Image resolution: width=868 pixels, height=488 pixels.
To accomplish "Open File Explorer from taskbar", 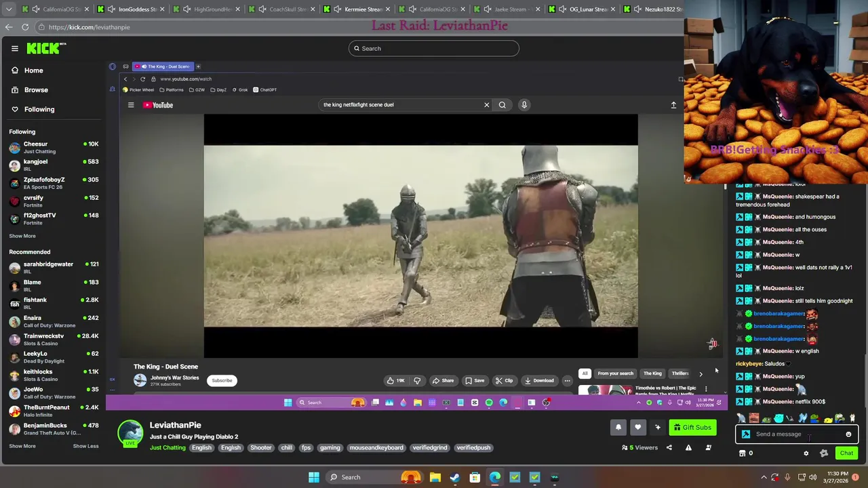I will pyautogui.click(x=435, y=477).
